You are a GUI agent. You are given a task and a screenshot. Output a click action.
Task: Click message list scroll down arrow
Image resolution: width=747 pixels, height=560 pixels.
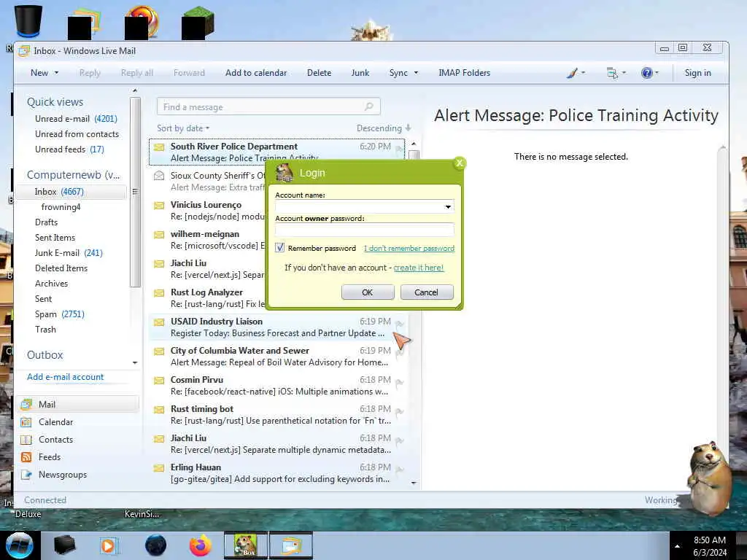(414, 483)
